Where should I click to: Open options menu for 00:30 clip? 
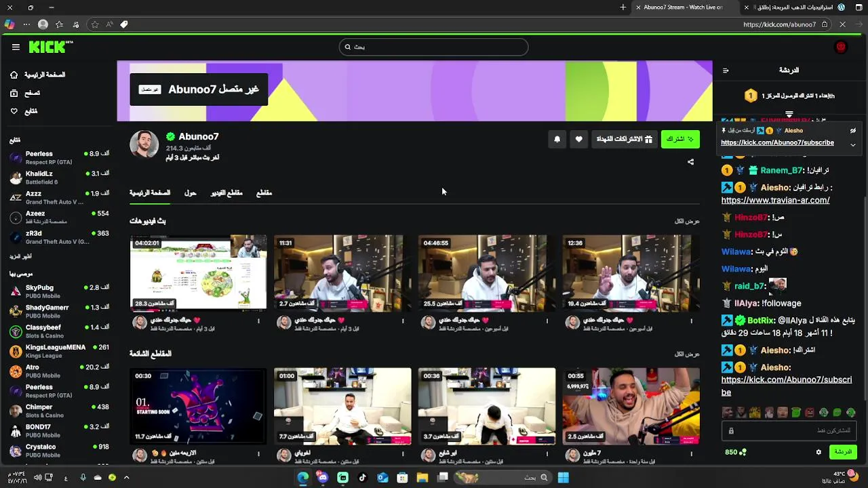[258, 454]
